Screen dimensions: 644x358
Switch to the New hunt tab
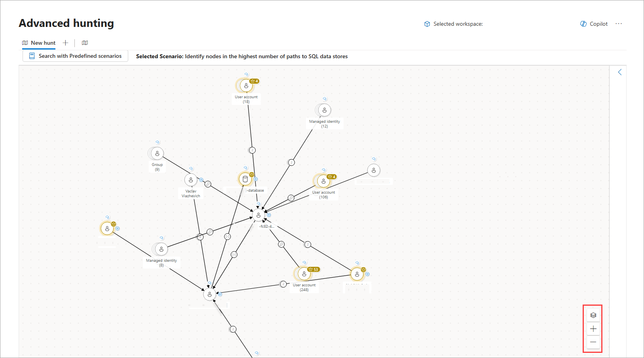(39, 43)
